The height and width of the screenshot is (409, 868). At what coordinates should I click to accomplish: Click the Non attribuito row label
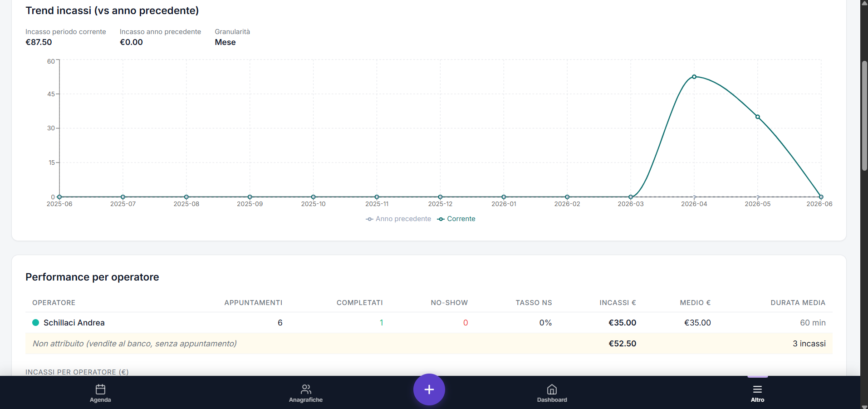[135, 344]
